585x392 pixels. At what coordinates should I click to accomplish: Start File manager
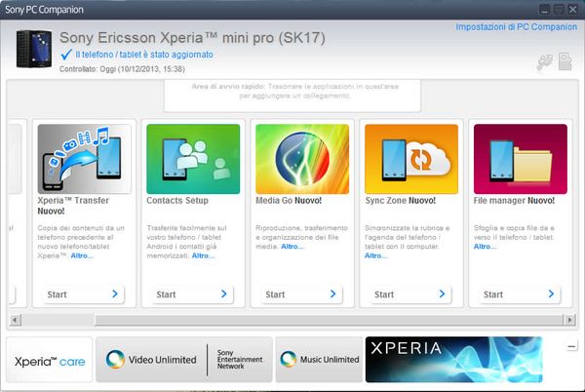pos(520,294)
